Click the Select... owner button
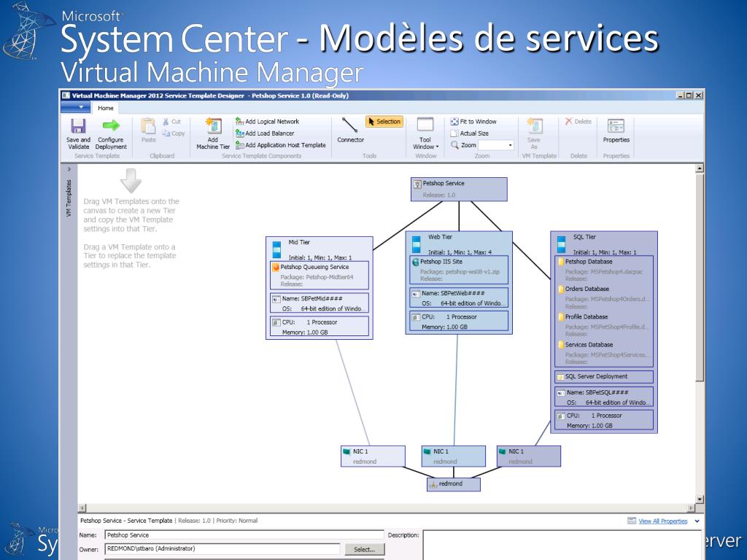Image resolution: width=747 pixels, height=560 pixels. coord(365,550)
